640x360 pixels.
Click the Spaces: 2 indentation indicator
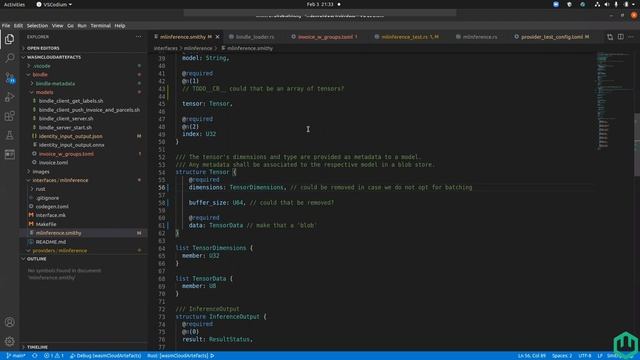coord(562,356)
